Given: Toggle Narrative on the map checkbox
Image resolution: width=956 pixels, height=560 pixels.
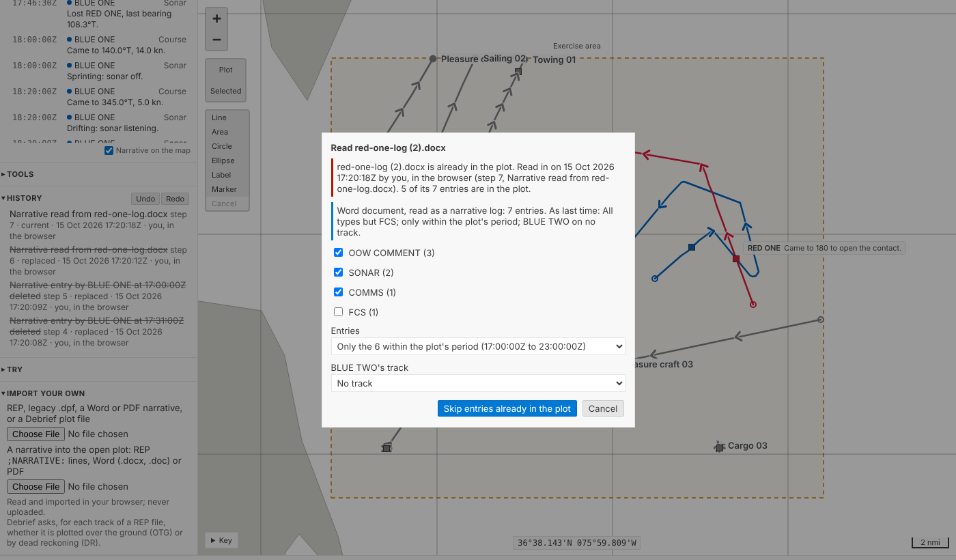Looking at the screenshot, I should click(x=109, y=150).
